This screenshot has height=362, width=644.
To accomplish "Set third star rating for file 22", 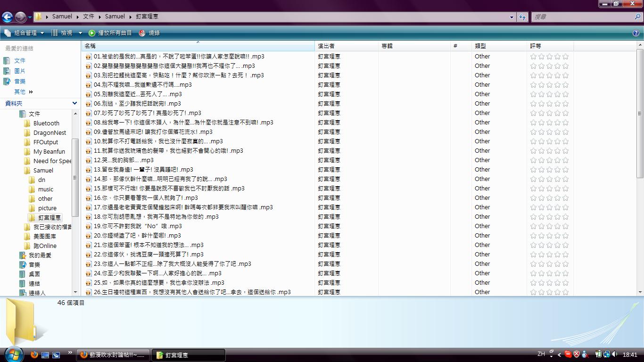I will point(549,255).
